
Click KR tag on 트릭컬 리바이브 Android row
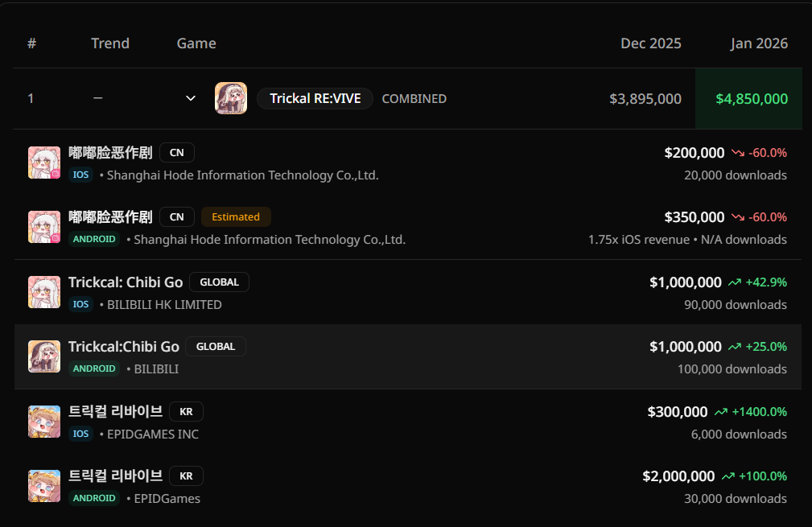[186, 476]
